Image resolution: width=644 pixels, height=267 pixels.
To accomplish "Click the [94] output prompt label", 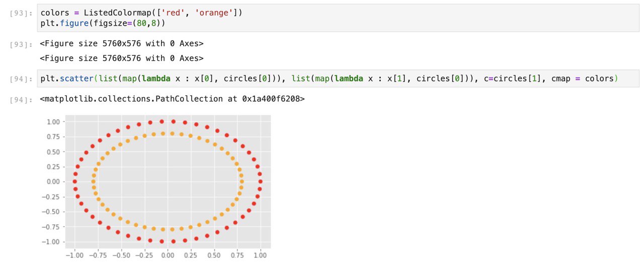I will click(x=21, y=100).
